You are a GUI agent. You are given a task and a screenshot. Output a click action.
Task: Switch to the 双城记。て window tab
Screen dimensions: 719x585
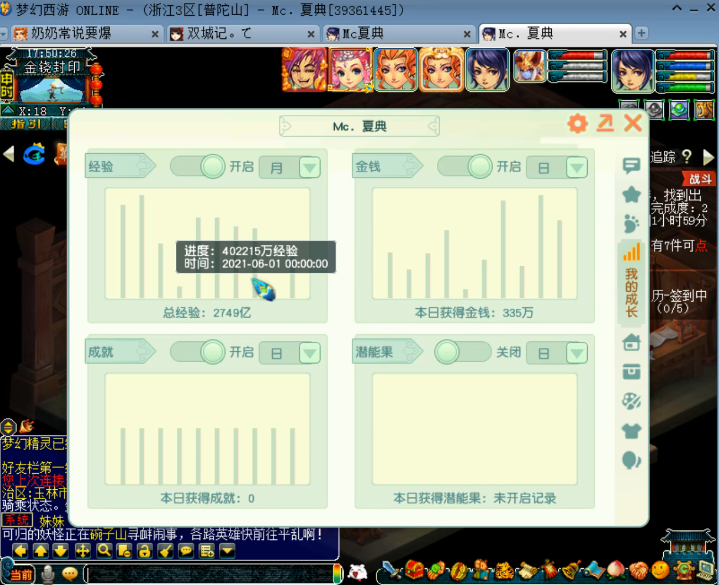point(242,33)
